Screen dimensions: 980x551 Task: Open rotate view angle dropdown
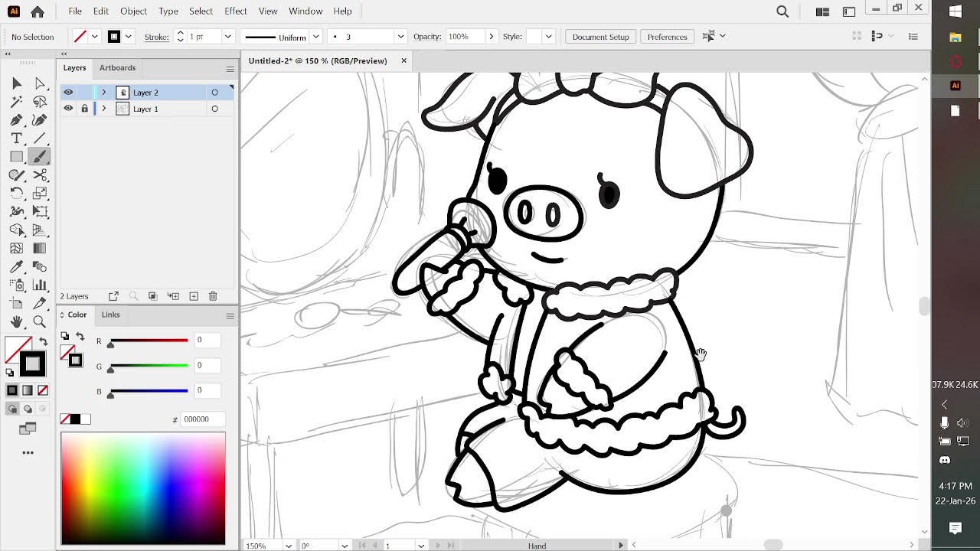pos(345,546)
